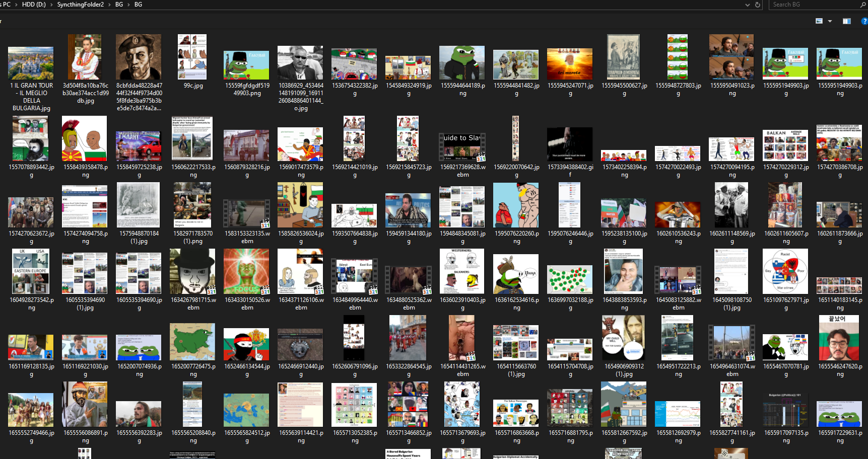
Task: Click the file name 1574274094758.png
Action: (86, 238)
